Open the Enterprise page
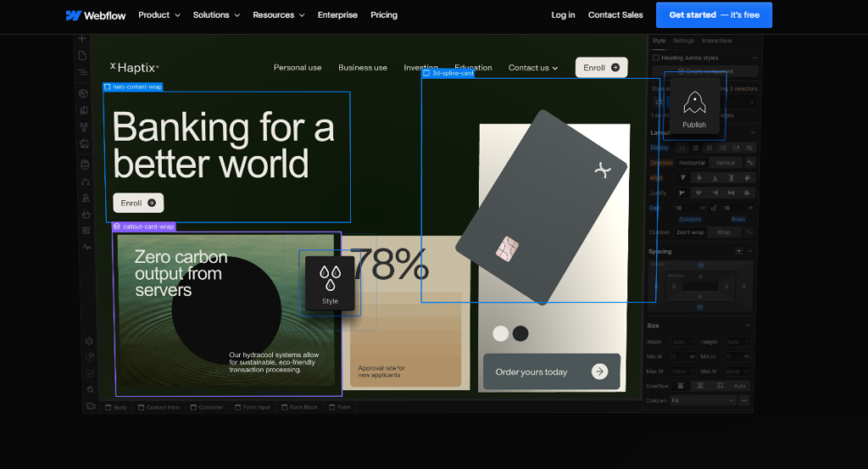The image size is (868, 469). pos(337,15)
